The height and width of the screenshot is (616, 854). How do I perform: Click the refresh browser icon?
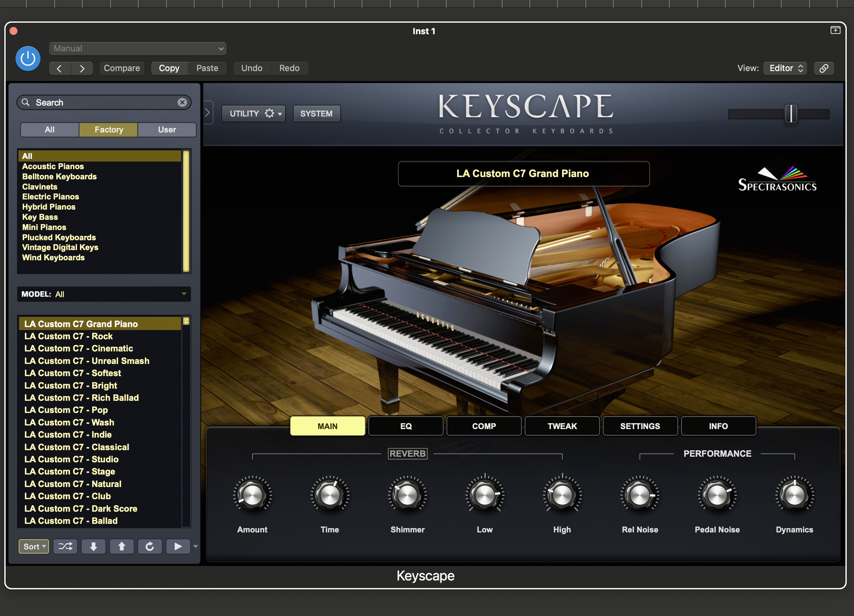coord(150,546)
